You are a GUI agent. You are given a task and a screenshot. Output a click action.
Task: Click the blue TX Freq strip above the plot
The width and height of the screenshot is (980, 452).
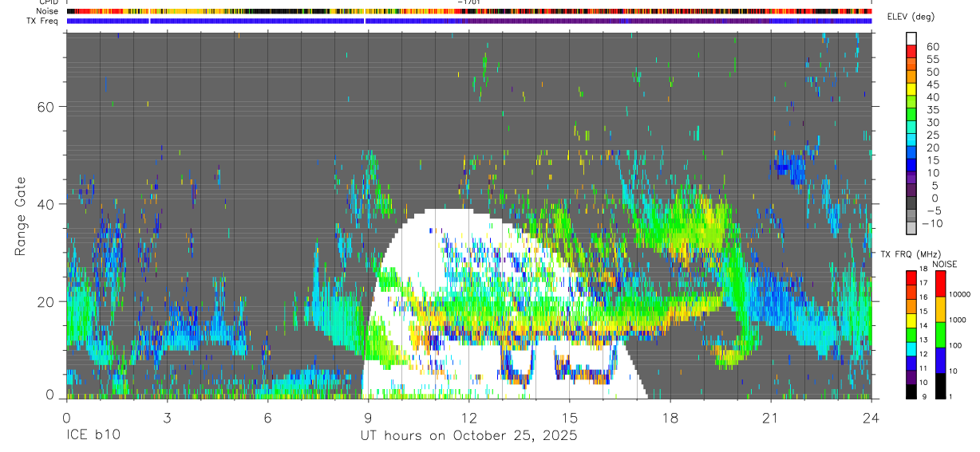coord(468,21)
